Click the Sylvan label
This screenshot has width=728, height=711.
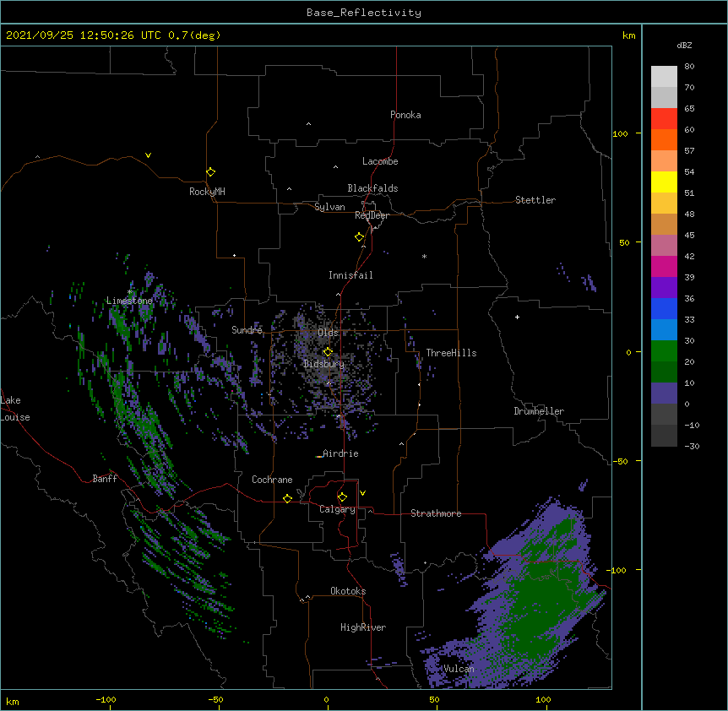click(329, 207)
